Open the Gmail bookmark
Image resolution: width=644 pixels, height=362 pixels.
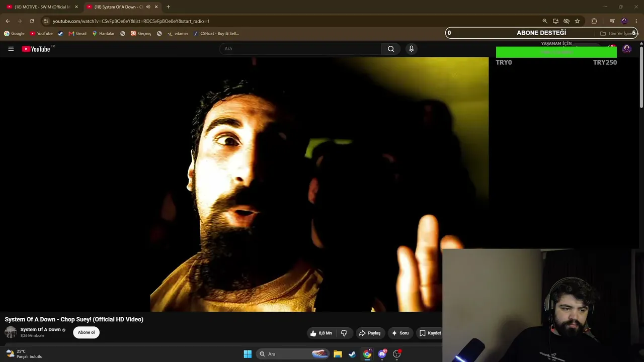click(77, 34)
